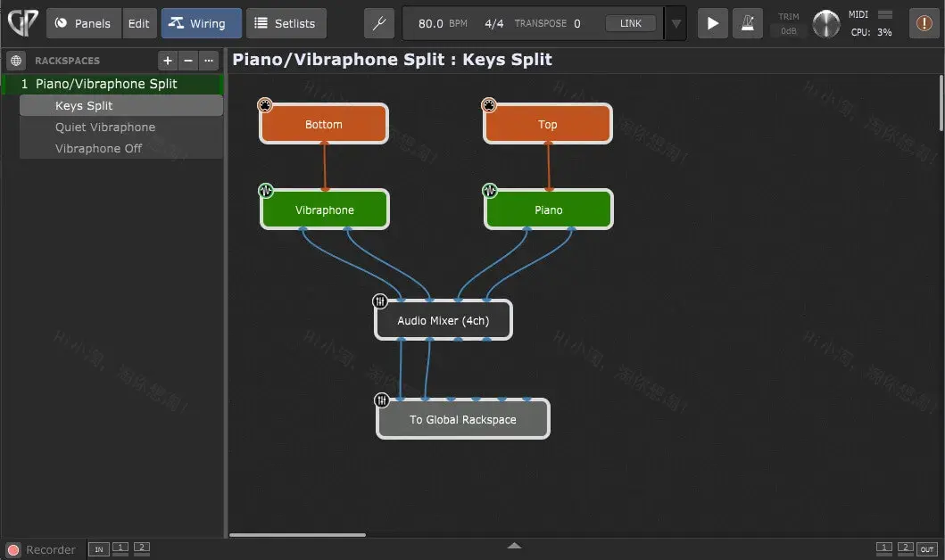Image resolution: width=945 pixels, height=560 pixels.
Task: Toggle the metronome icon
Action: (x=747, y=24)
